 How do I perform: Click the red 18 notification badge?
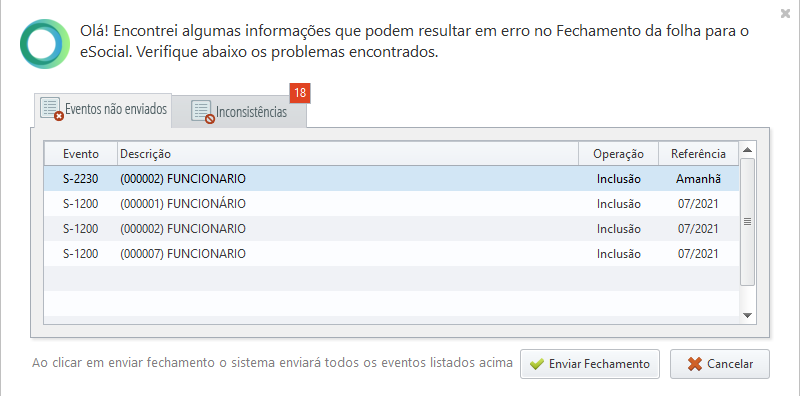pos(300,92)
